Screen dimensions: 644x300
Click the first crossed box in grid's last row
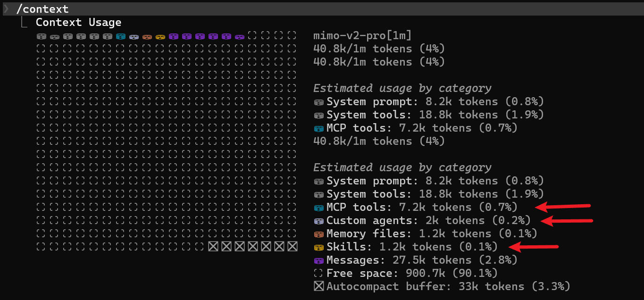point(213,246)
